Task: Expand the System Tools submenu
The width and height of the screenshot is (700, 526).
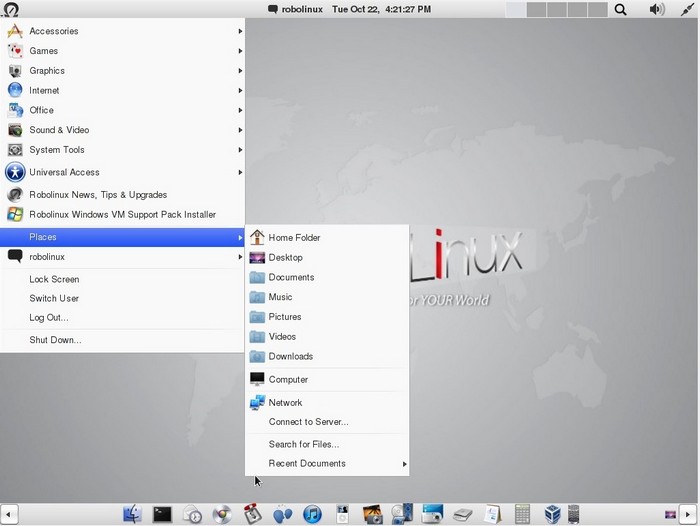Action: [x=122, y=150]
